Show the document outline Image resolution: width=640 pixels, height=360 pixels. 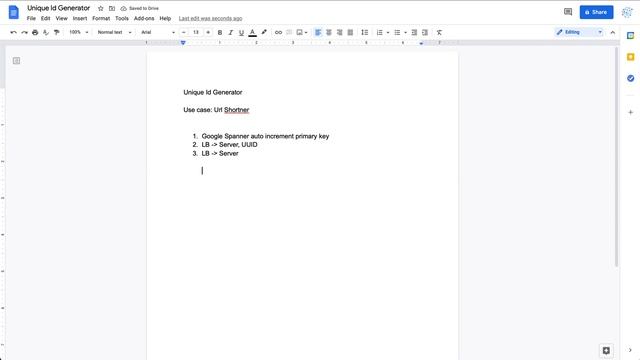coord(16,61)
